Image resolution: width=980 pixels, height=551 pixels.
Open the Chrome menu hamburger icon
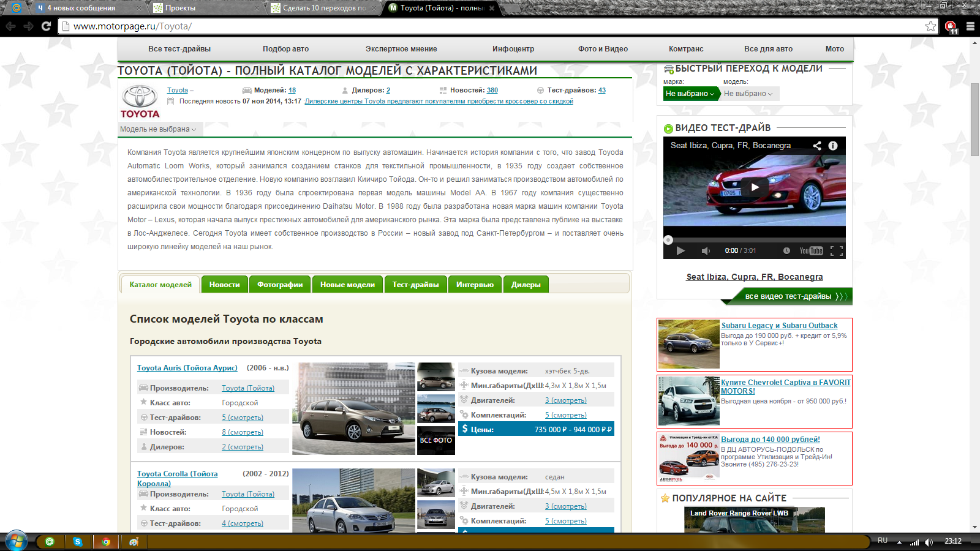pyautogui.click(x=970, y=26)
